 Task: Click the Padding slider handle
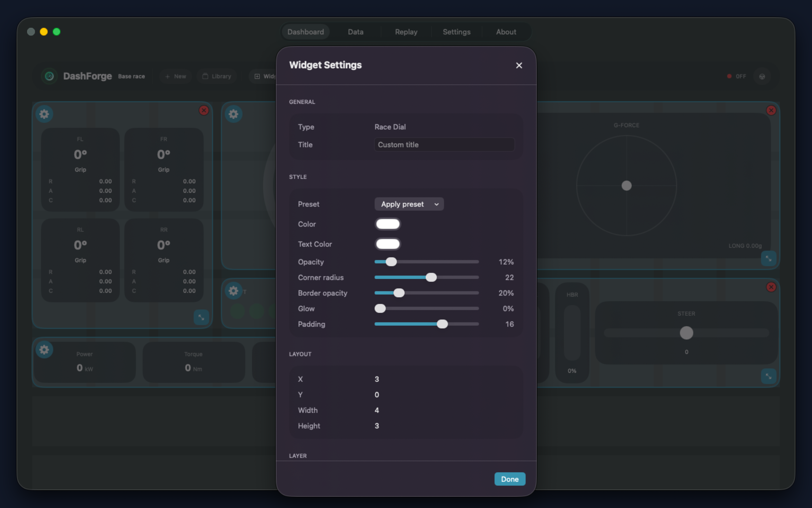442,324
